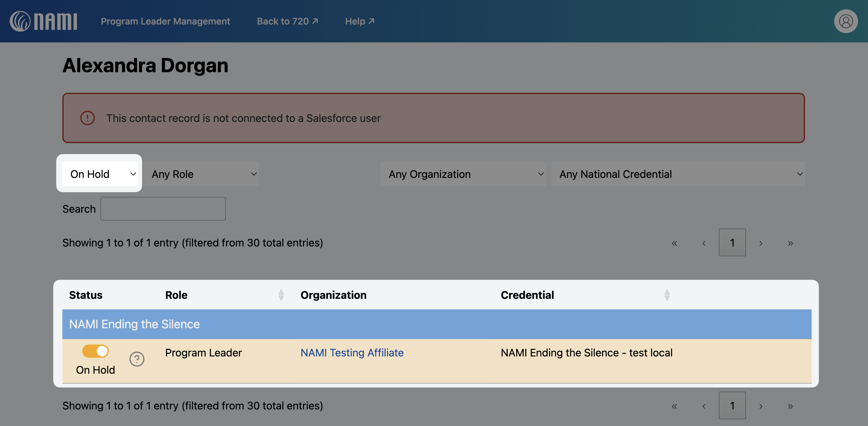Click the help question mark beside On Hold

pyautogui.click(x=137, y=359)
